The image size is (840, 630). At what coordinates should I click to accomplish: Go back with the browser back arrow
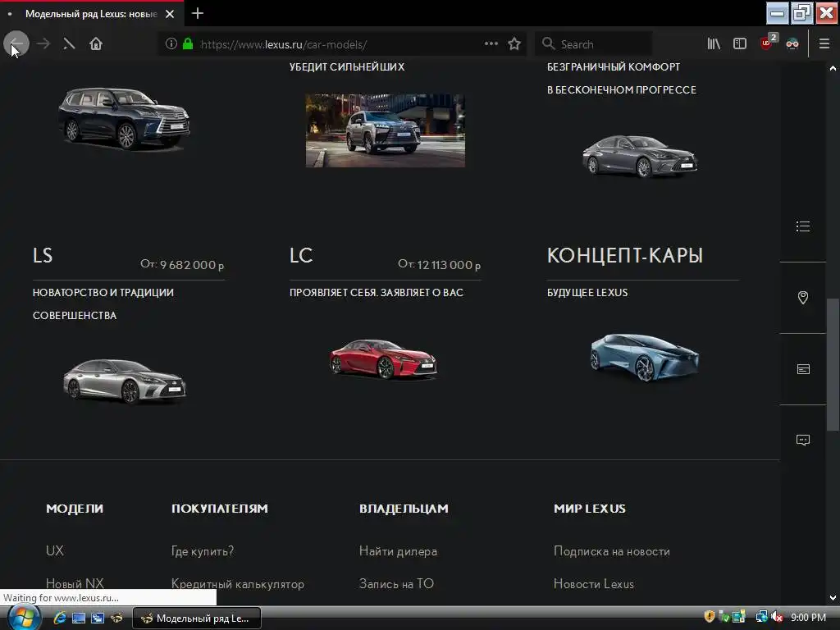point(16,43)
